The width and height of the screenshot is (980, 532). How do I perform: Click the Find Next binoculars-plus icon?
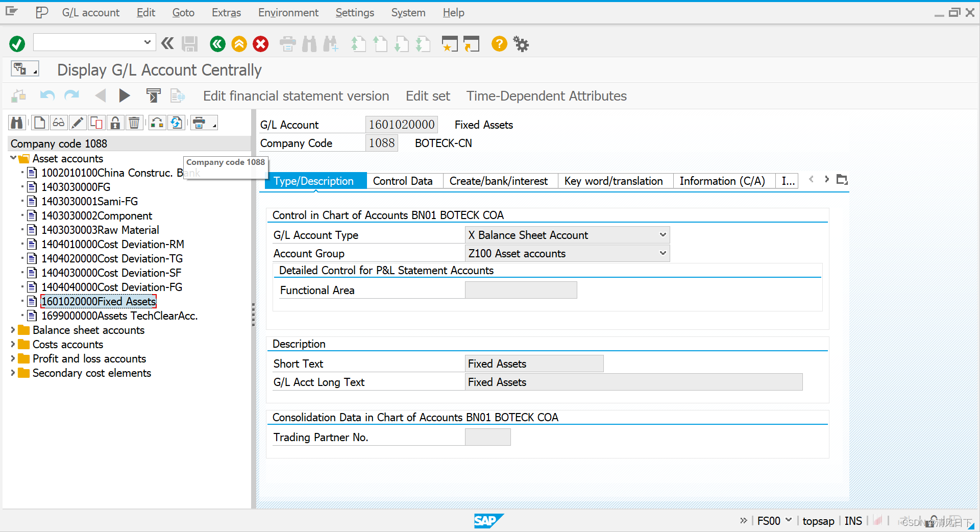(331, 44)
